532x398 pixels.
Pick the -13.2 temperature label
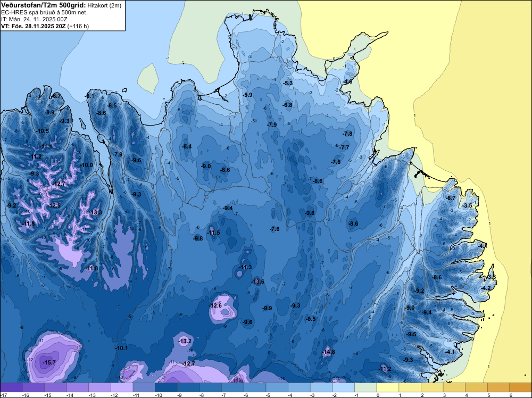coord(185,341)
